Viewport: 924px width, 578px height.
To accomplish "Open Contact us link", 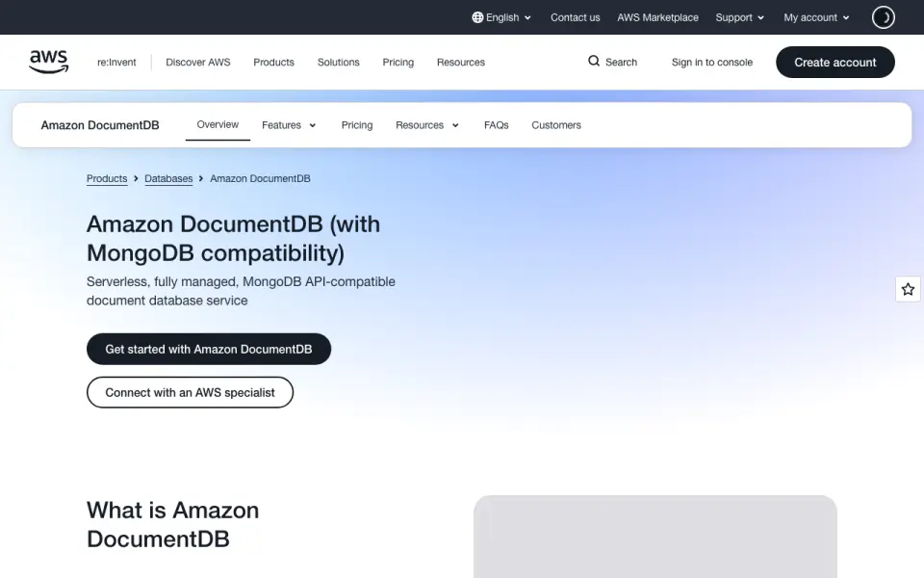I will point(576,17).
